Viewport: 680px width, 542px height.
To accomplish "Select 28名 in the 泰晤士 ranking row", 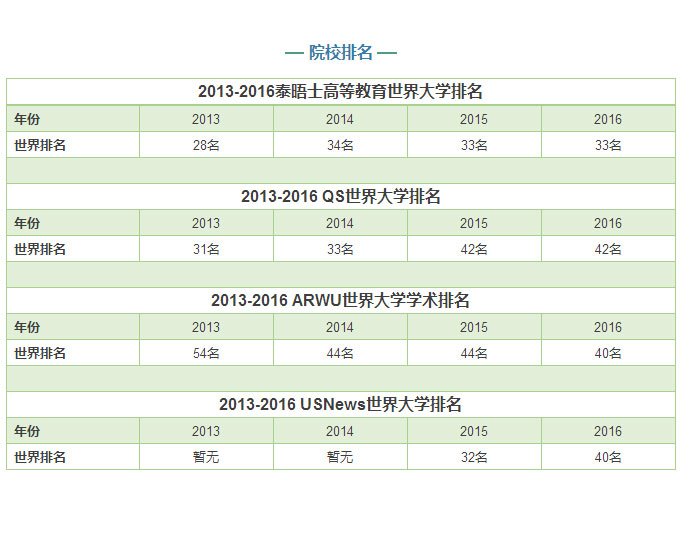I will [x=206, y=145].
